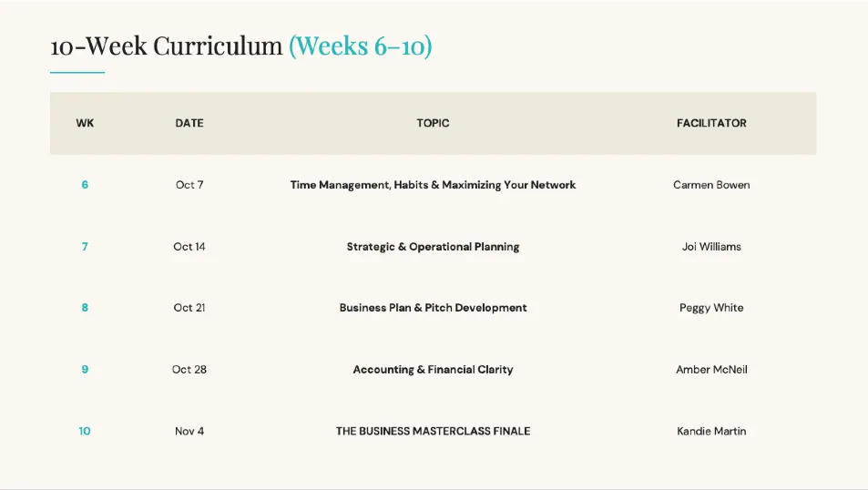This screenshot has width=868, height=490.
Task: Click facilitator name Kandie Martin
Action: [711, 431]
